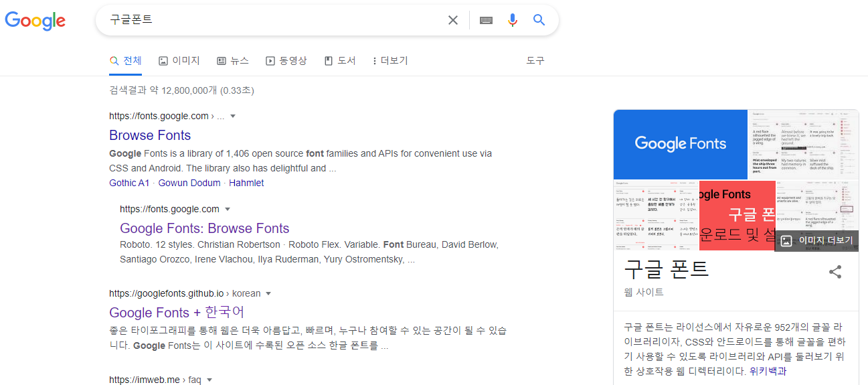Click the Google logo
The height and width of the screenshot is (385, 868).
tap(35, 21)
